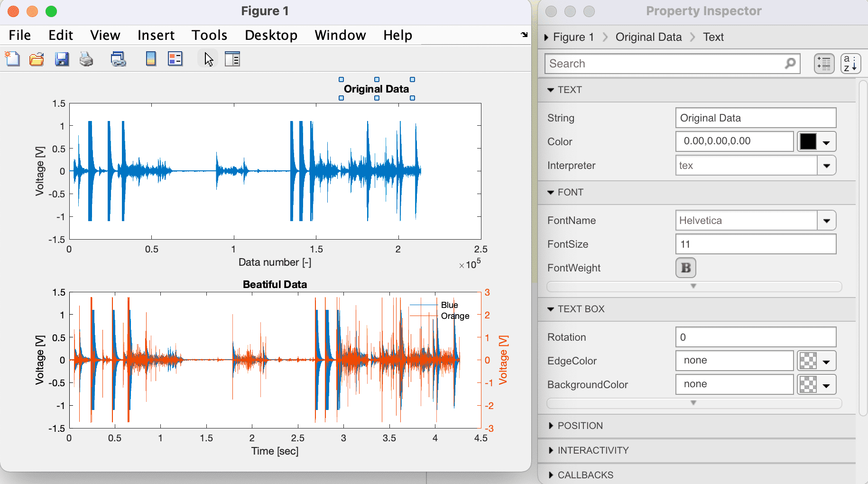The width and height of the screenshot is (868, 484).
Task: Open the Edit menu
Action: click(x=61, y=35)
